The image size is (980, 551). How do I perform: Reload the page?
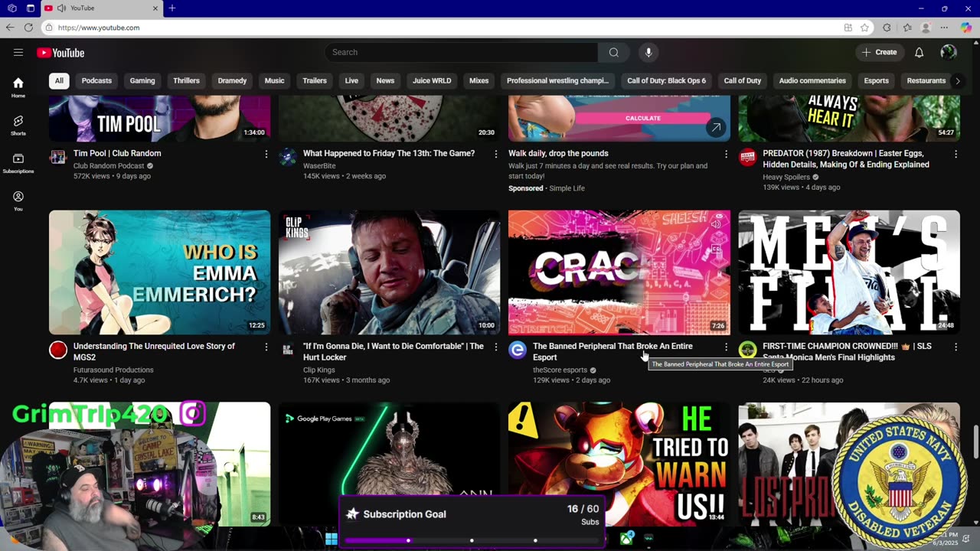click(28, 28)
